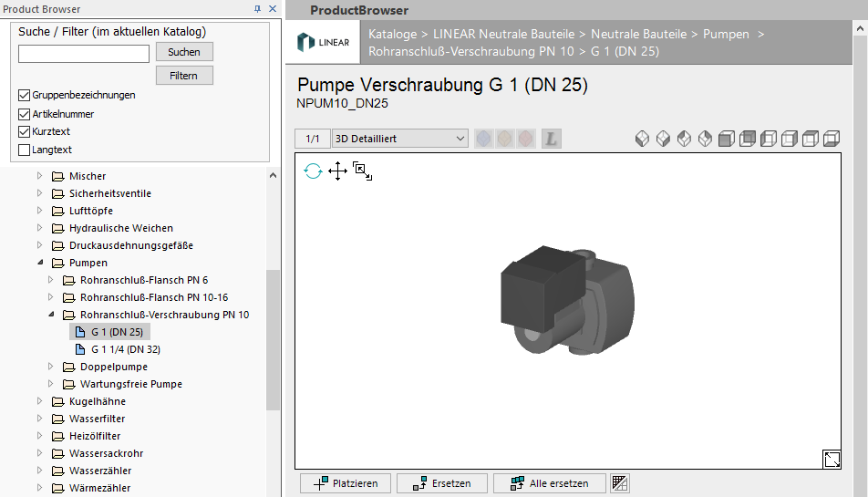
Task: Click the red diamond view filter icon
Action: point(526,139)
